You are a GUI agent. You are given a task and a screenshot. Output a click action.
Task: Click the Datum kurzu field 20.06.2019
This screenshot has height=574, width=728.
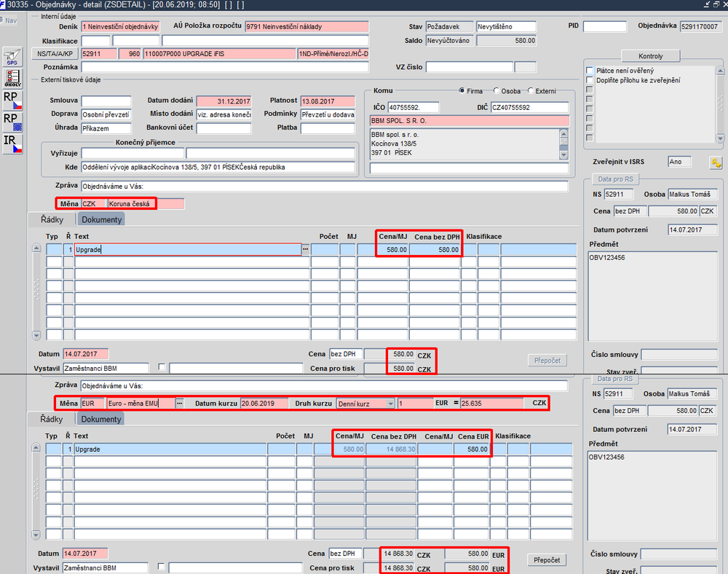click(x=264, y=403)
